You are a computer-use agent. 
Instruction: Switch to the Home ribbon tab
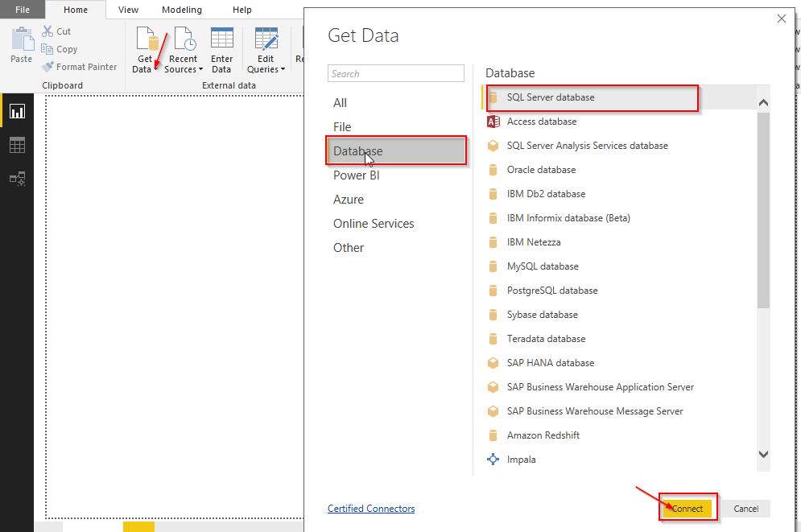click(76, 10)
